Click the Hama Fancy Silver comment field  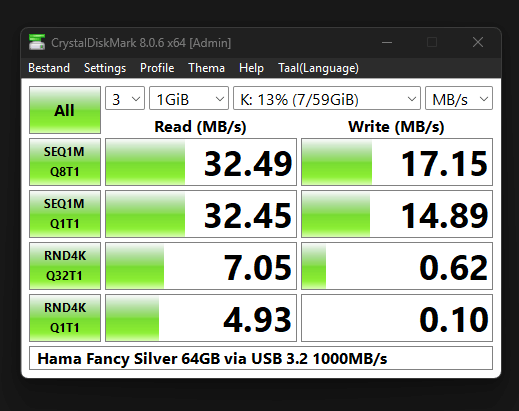pos(261,358)
